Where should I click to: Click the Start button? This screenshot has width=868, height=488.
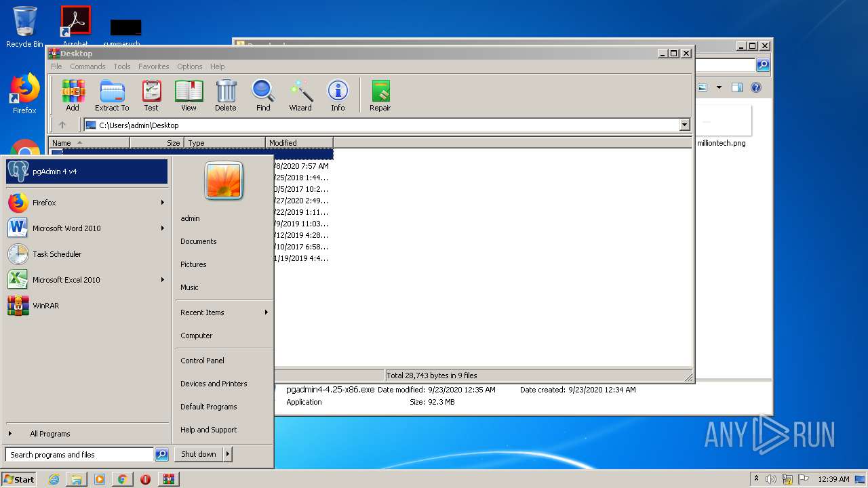pyautogui.click(x=19, y=479)
